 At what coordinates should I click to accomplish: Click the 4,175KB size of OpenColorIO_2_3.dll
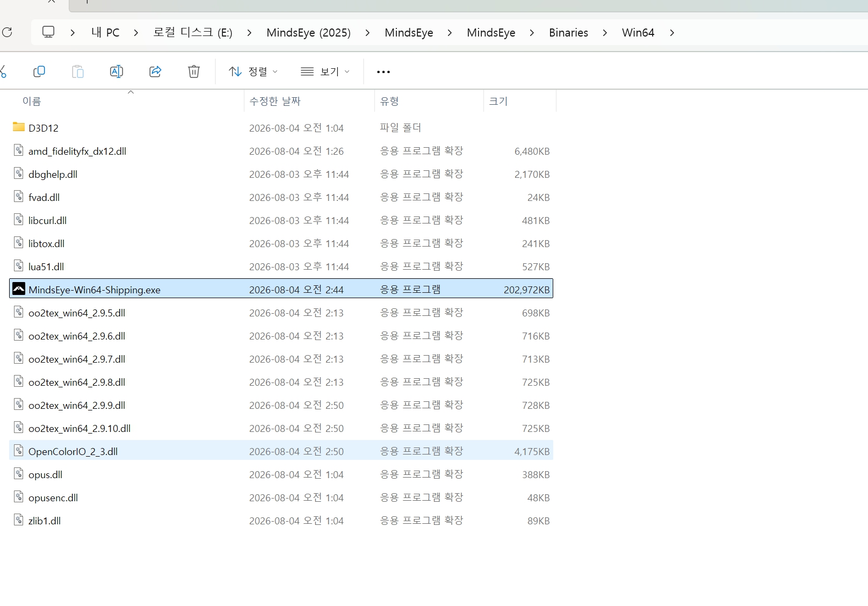click(x=532, y=451)
